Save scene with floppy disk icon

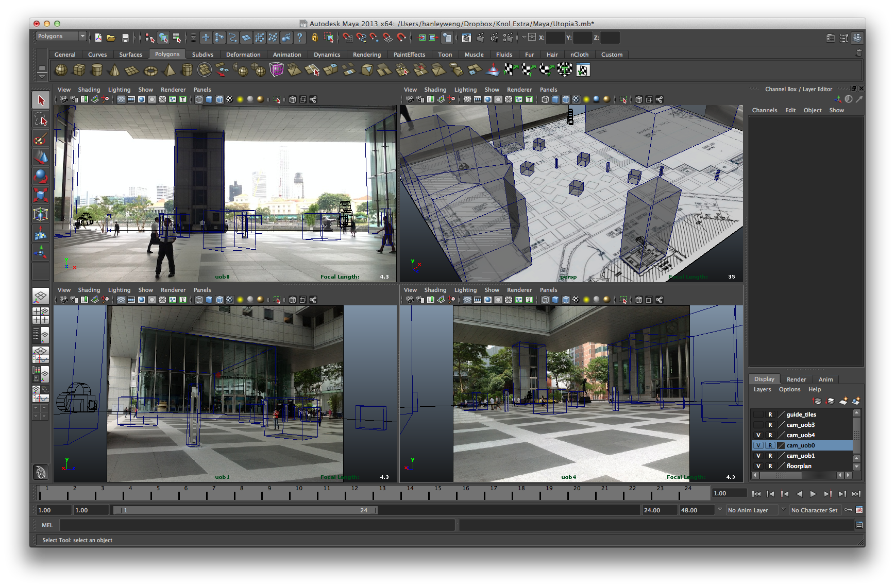pos(125,38)
